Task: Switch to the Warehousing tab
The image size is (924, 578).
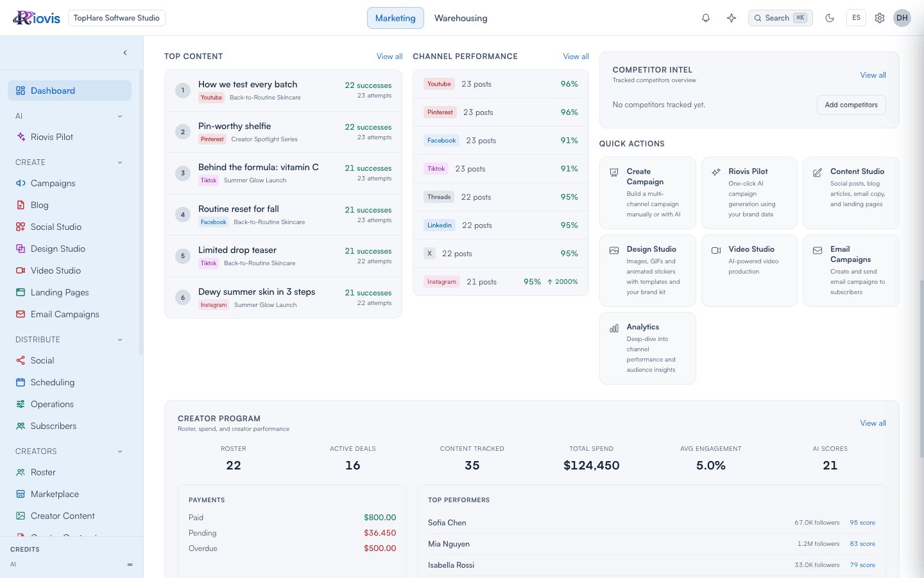Action: click(461, 18)
